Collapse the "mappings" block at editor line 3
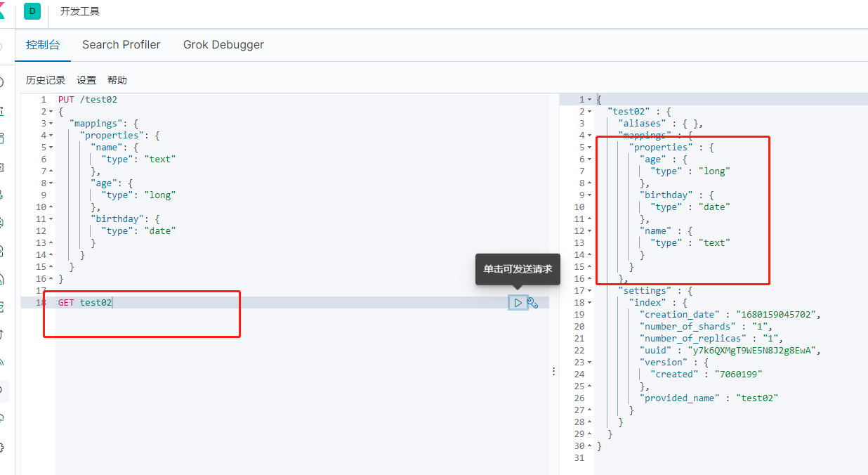 (x=51, y=124)
